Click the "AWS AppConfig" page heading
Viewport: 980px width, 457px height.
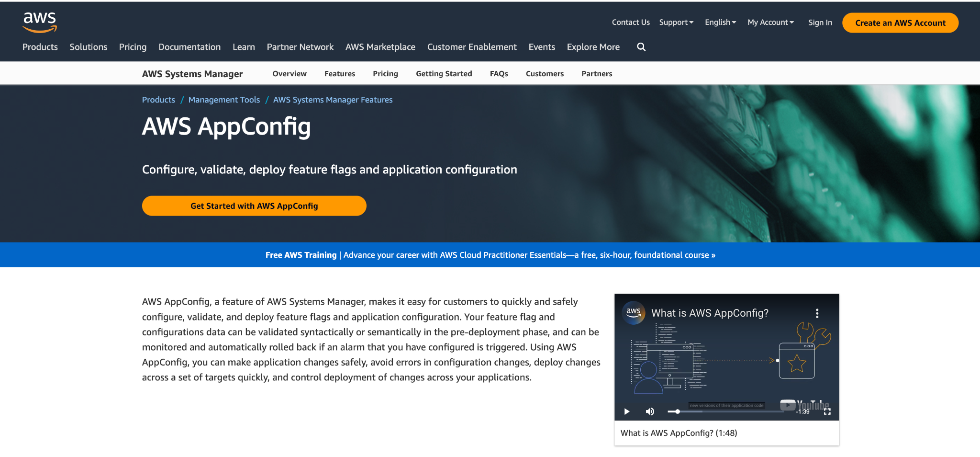click(x=226, y=127)
